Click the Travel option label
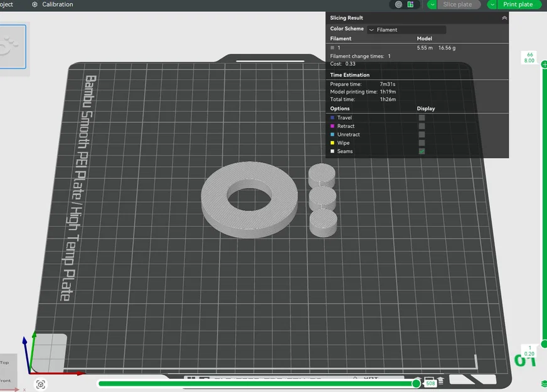Viewport: 547px width, 392px height. tap(344, 118)
